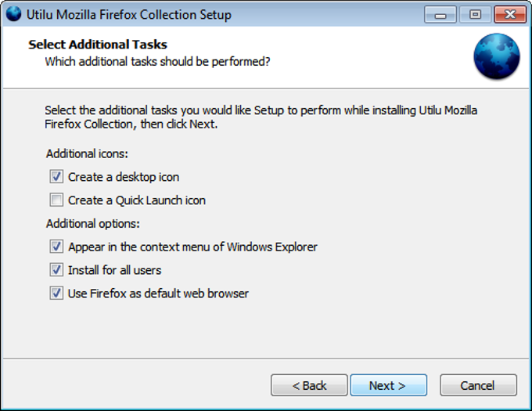
Task: Click the Additional icons: group label
Action: tap(87, 153)
